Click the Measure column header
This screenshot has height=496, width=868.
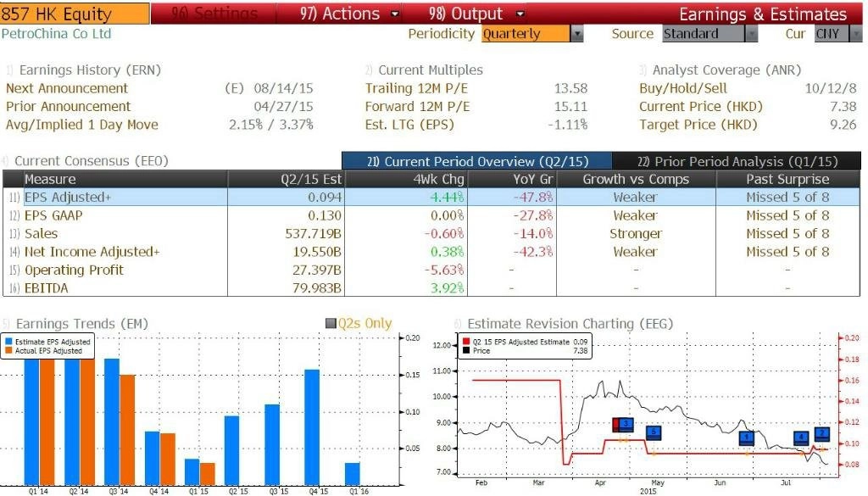125,180
